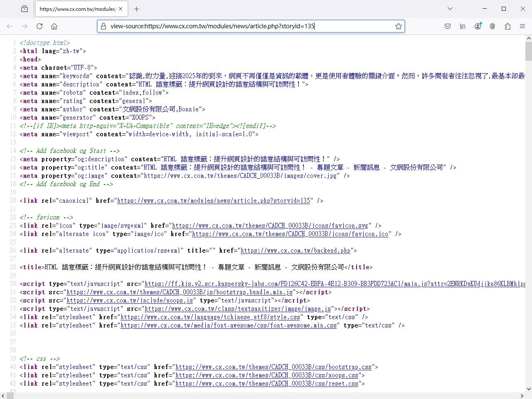Open the Extensions puzzle-piece menu
The width and height of the screenshot is (532, 399).
click(507, 26)
